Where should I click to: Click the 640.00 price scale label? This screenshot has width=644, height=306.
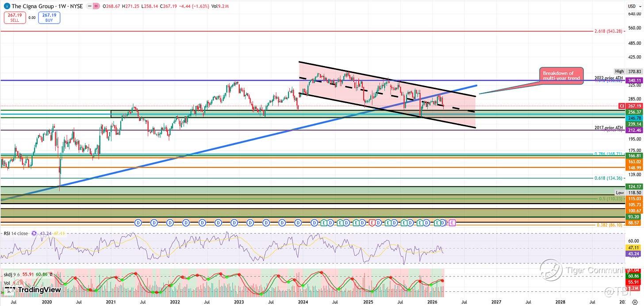point(633,14)
